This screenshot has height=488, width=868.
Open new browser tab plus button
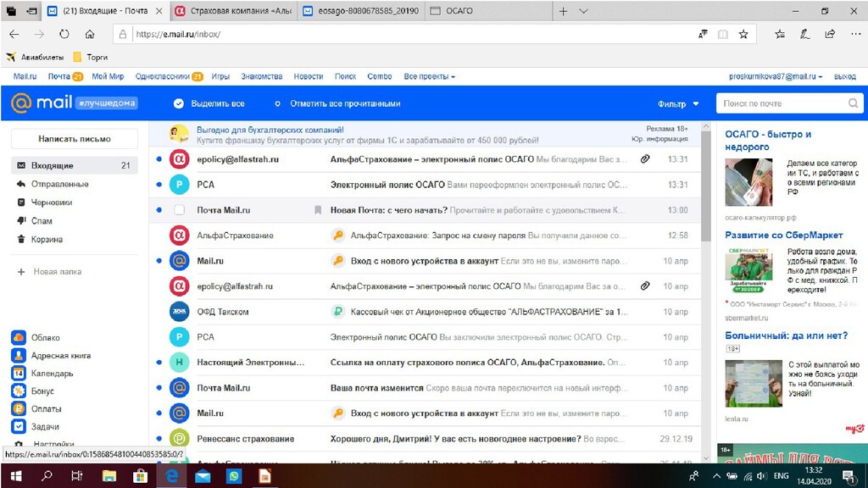coord(563,11)
